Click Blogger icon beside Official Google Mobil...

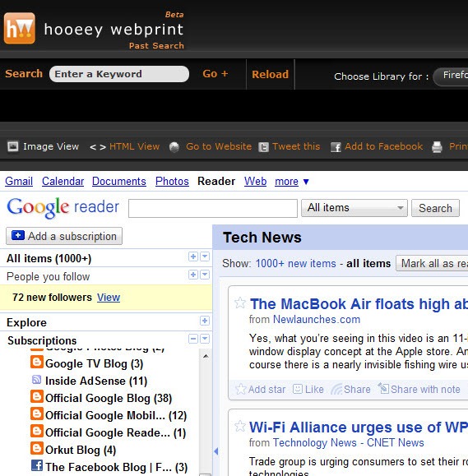(x=37, y=414)
